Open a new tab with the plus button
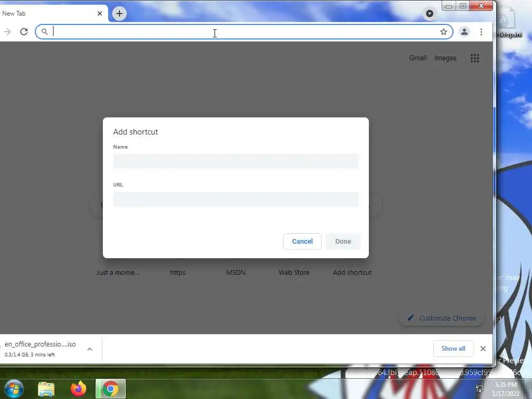 click(x=119, y=14)
